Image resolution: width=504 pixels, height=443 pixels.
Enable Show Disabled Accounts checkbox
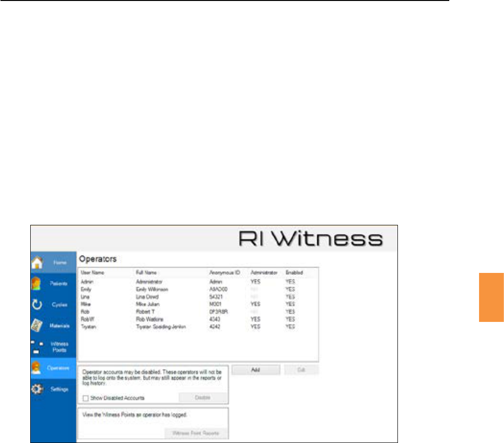pos(85,398)
